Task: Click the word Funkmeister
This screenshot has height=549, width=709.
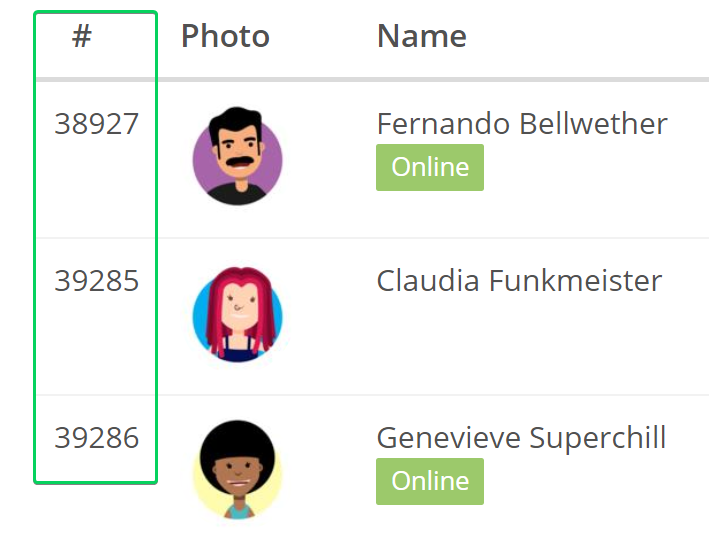Action: point(576,281)
